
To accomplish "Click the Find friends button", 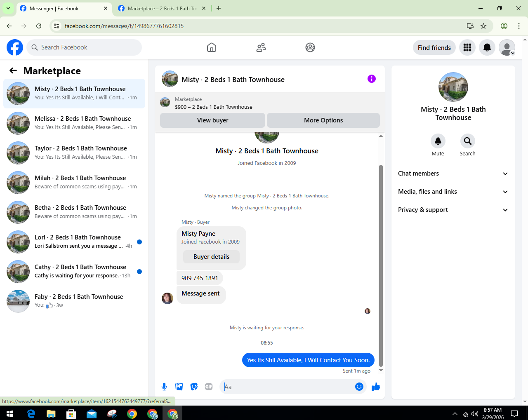I will click(434, 47).
